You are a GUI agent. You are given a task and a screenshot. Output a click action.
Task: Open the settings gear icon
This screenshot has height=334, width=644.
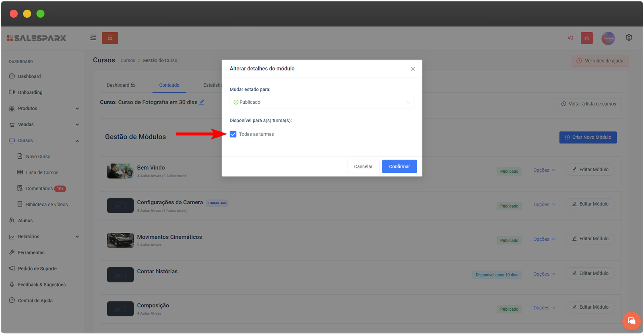[629, 37]
